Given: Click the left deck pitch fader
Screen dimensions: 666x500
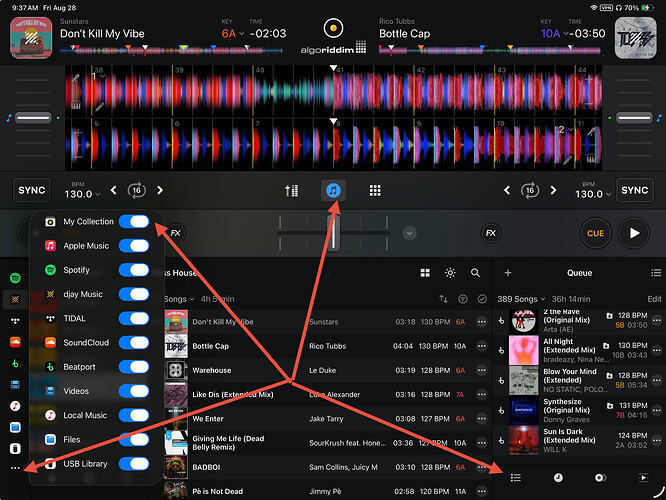Looking at the screenshot, I should tap(33, 118).
